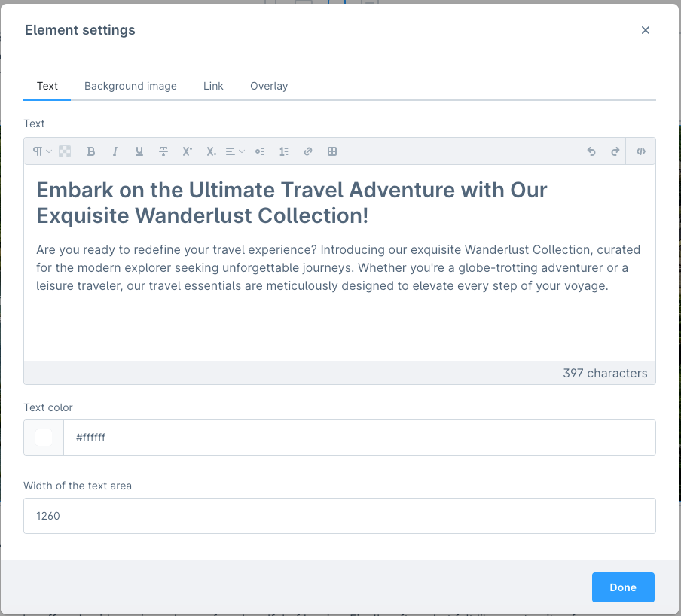Image resolution: width=681 pixels, height=616 pixels.
Task: Open the Overlay tab
Action: 269,86
